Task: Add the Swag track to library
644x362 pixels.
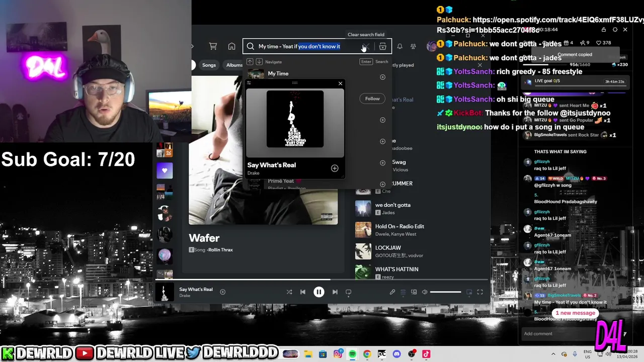Action: [382, 163]
